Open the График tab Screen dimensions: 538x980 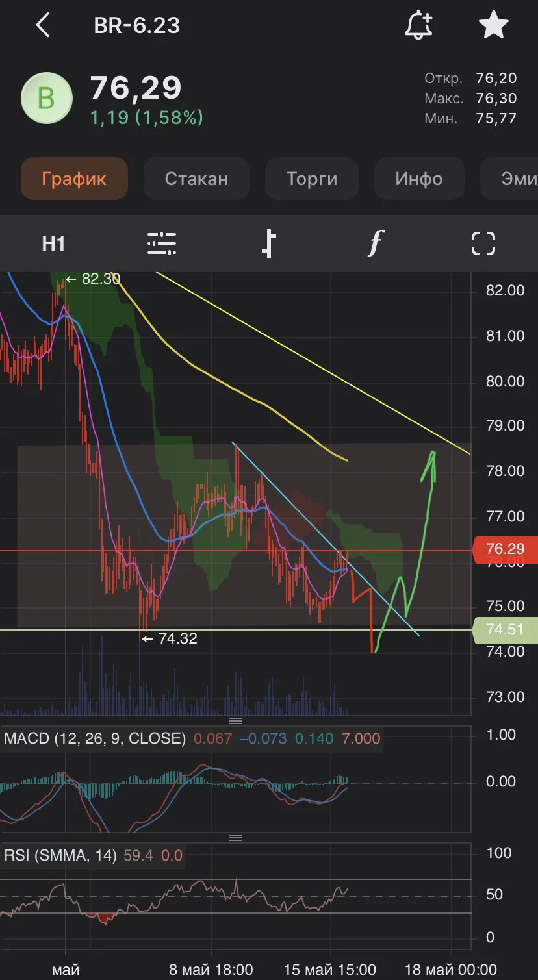tap(74, 179)
